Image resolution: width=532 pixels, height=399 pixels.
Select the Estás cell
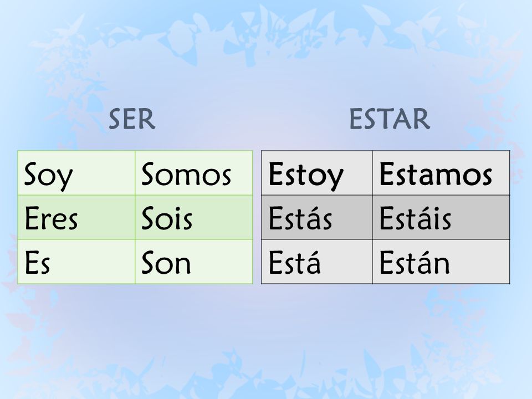coord(317,217)
